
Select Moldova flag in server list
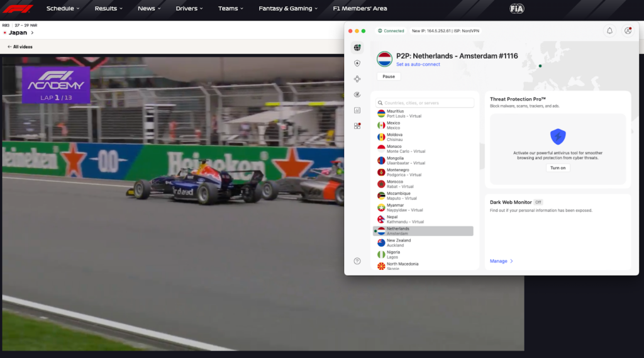[381, 137]
